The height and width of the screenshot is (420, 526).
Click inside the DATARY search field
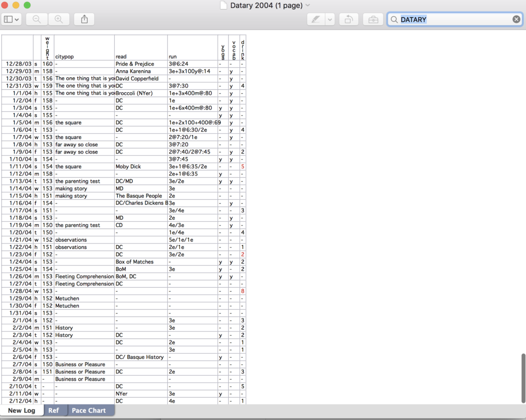click(456, 19)
